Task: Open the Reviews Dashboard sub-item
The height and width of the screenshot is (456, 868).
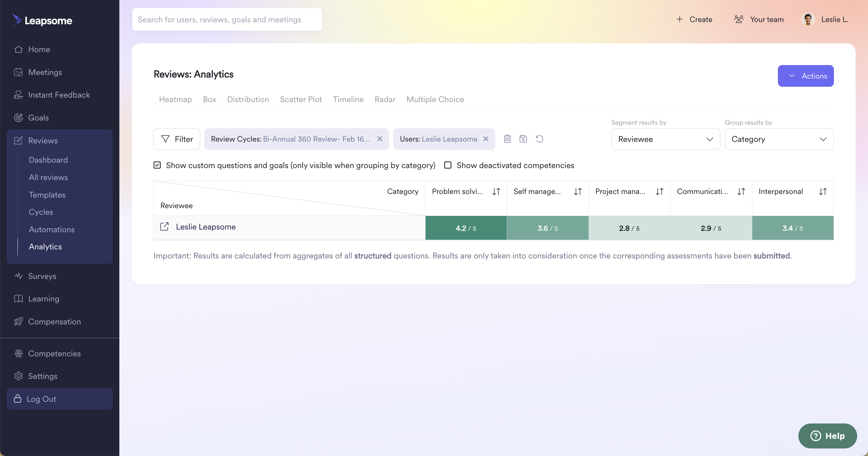Action: 48,160
